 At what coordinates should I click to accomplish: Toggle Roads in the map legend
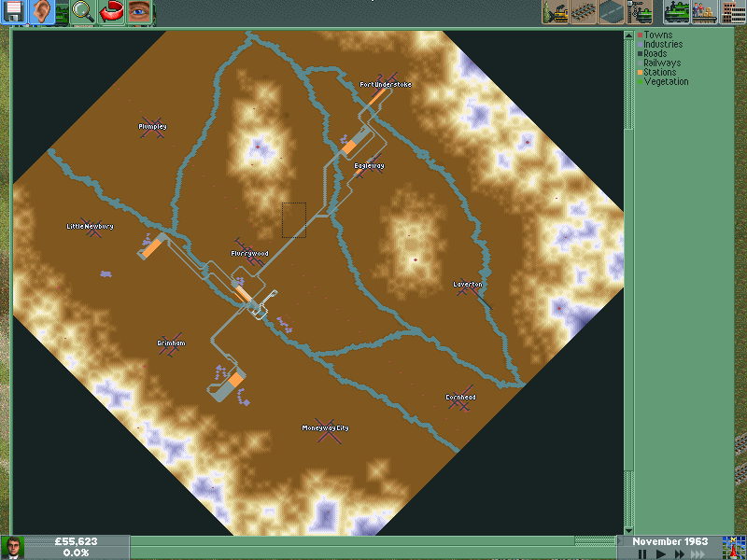coord(652,53)
